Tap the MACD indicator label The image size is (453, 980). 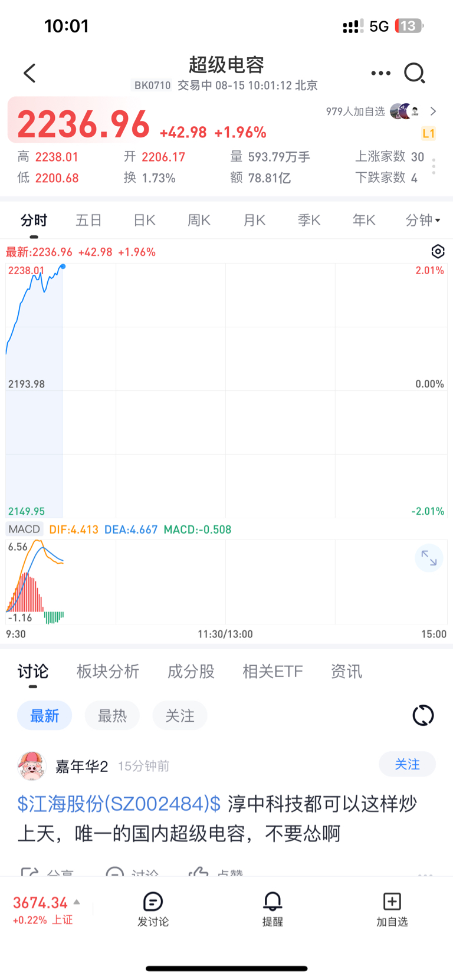(24, 529)
